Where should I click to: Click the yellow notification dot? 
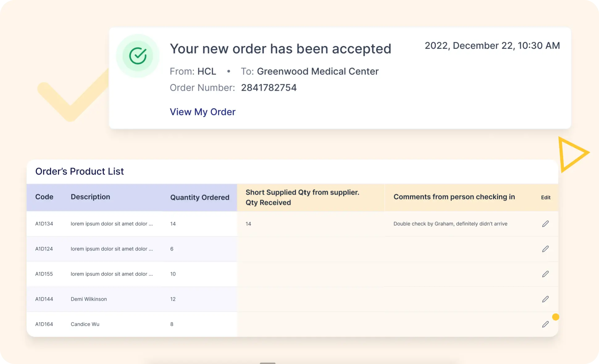pyautogui.click(x=555, y=317)
